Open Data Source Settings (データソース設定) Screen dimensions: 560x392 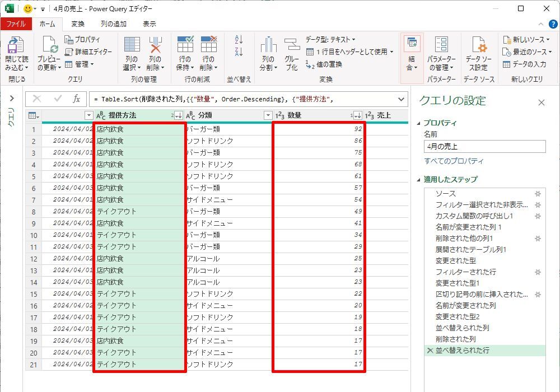coord(478,46)
